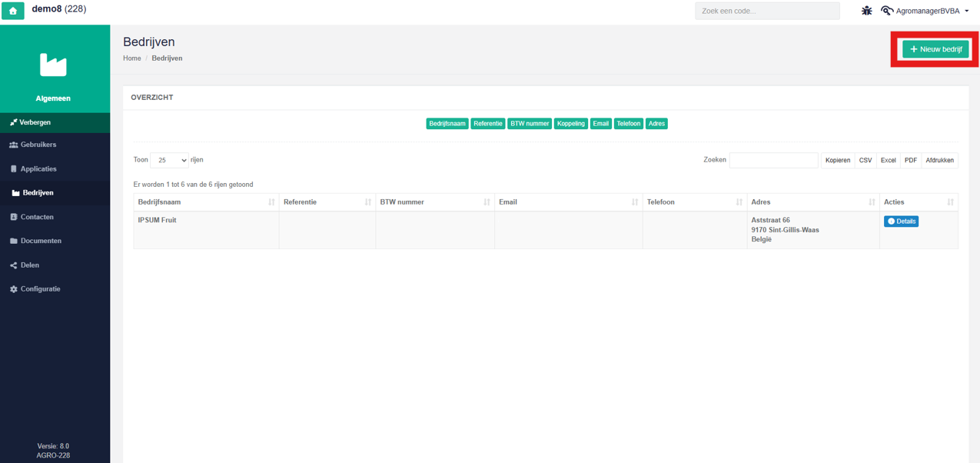Click the factory icon above Algemeen
This screenshot has width=980, height=463.
(x=53, y=65)
